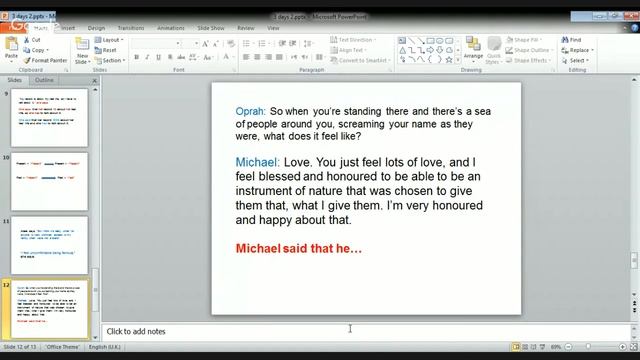The image size is (640, 360).
Task: Open the Insert ribbon tab
Action: (x=68, y=28)
